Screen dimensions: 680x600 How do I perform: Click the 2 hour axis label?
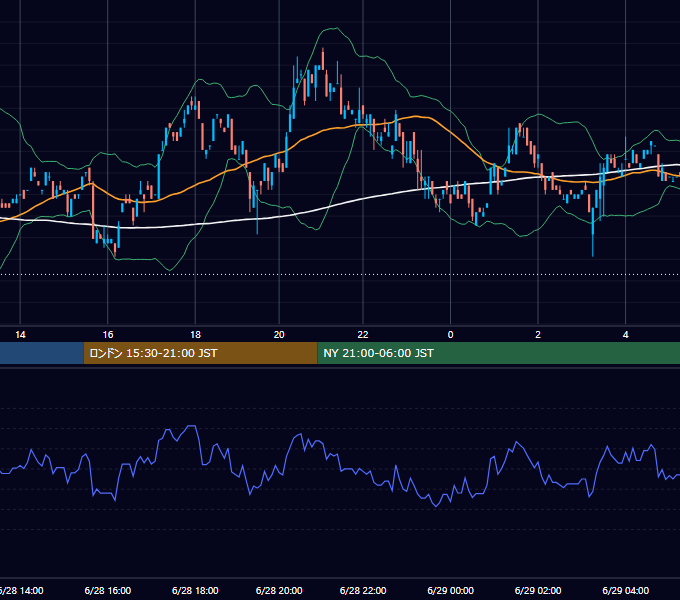(x=538, y=335)
